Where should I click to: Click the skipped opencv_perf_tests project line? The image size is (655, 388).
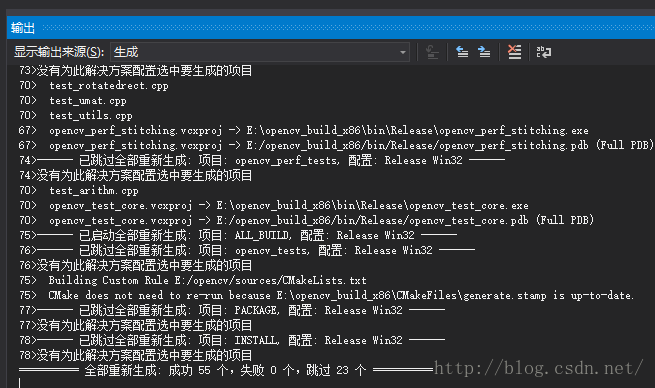(262, 160)
